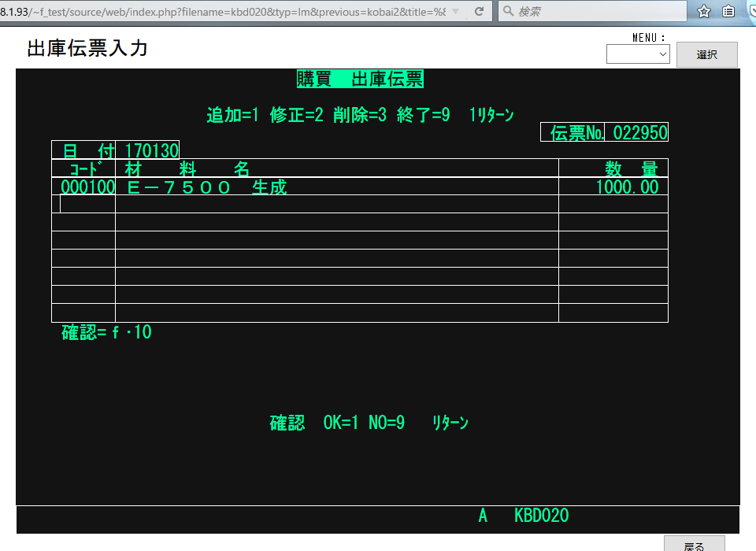This screenshot has height=551, width=756.
Task: Click the magnifier icon in search box
Action: 509,12
